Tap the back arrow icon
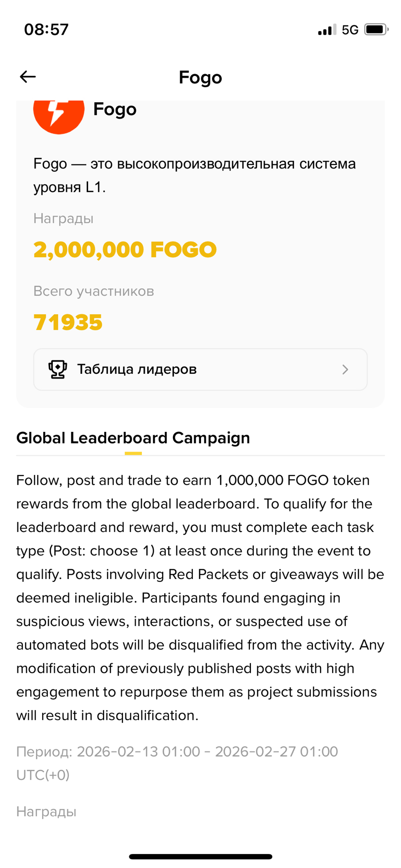Viewport: 401px width, 868px height. [28, 76]
